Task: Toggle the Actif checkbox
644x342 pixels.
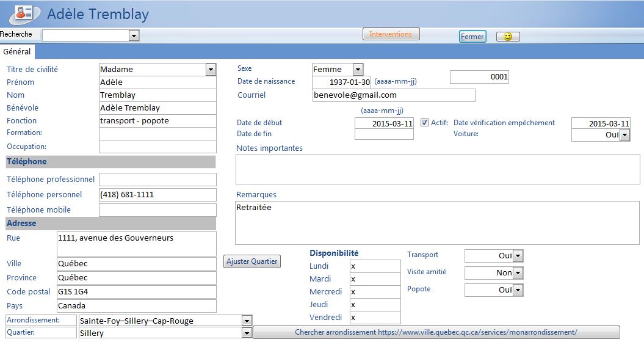Action: (x=424, y=123)
